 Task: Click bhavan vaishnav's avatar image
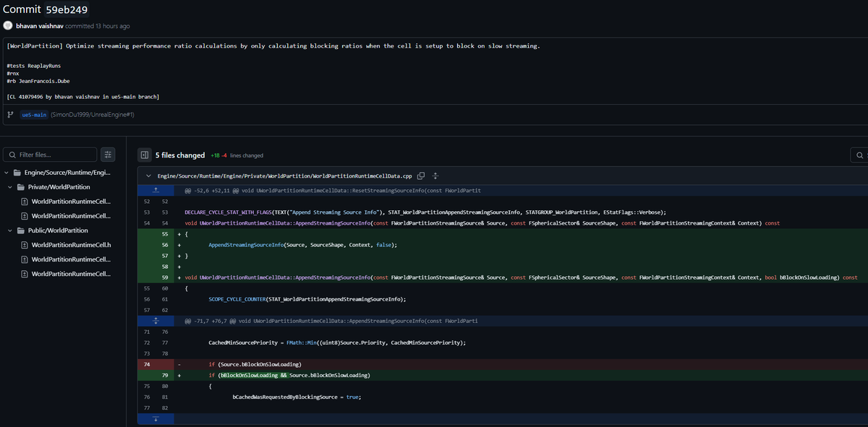[x=8, y=26]
